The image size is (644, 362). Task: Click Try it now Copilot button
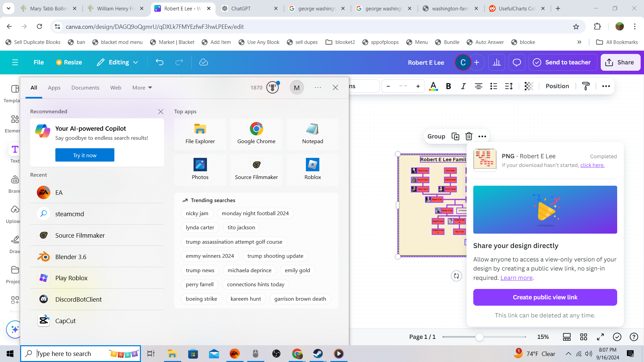85,155
